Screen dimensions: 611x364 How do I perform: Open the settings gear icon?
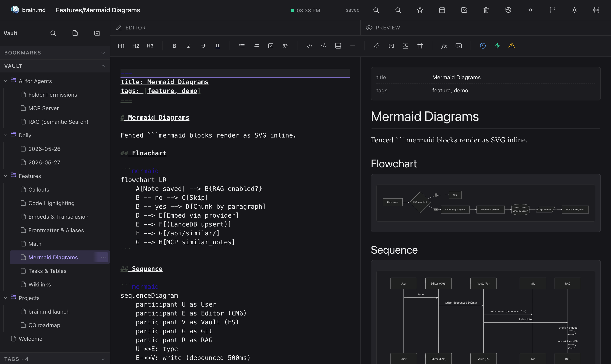[x=596, y=10]
